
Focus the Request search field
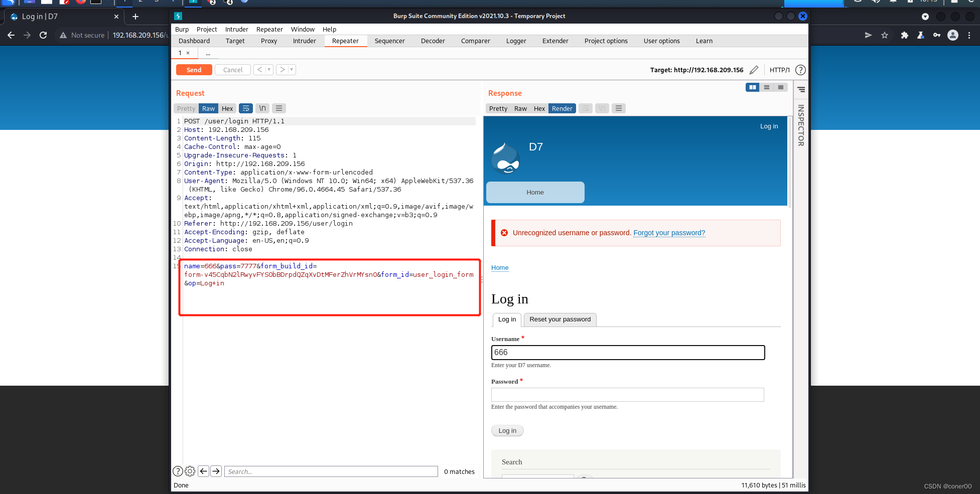[x=331, y=471]
